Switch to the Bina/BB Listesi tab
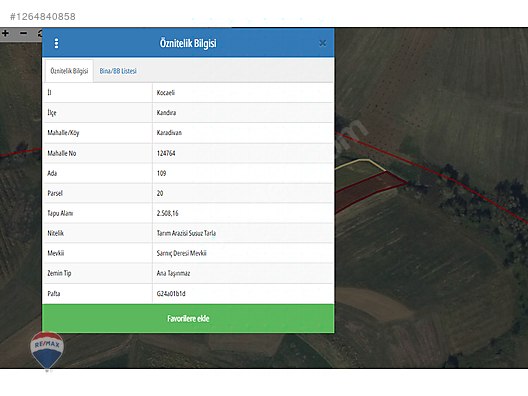 tap(118, 71)
